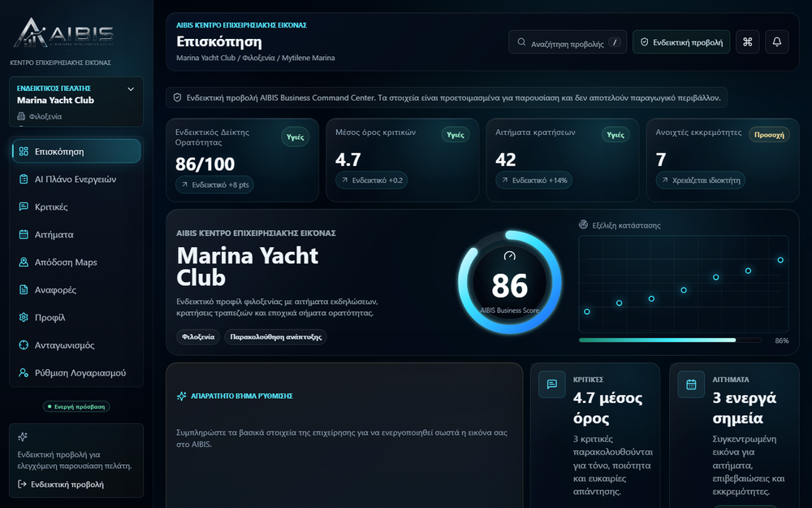The height and width of the screenshot is (508, 812).
Task: Click the gauge speedometer icon above 86
Action: [x=510, y=255]
